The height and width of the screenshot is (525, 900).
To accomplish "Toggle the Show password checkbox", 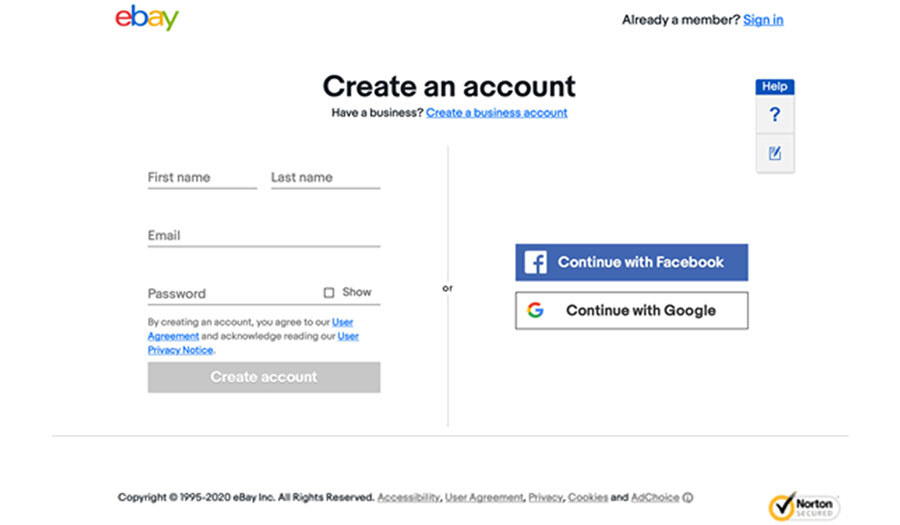I will click(x=329, y=293).
